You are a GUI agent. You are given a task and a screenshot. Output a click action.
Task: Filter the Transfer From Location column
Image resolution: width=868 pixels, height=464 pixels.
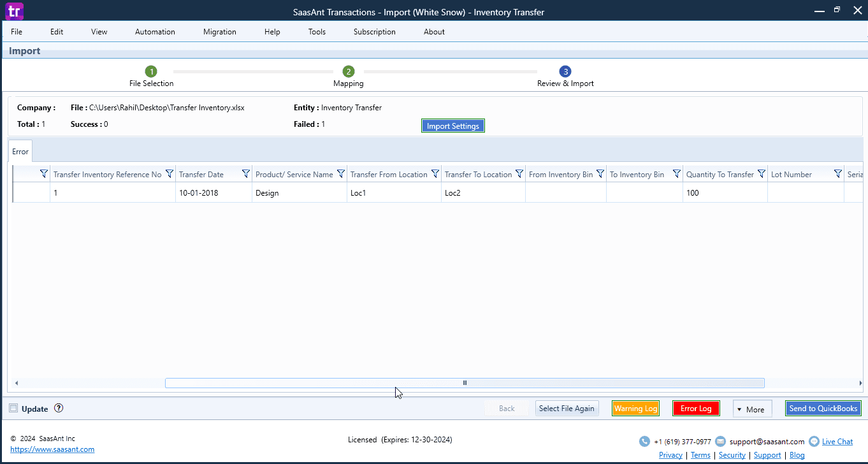click(435, 174)
